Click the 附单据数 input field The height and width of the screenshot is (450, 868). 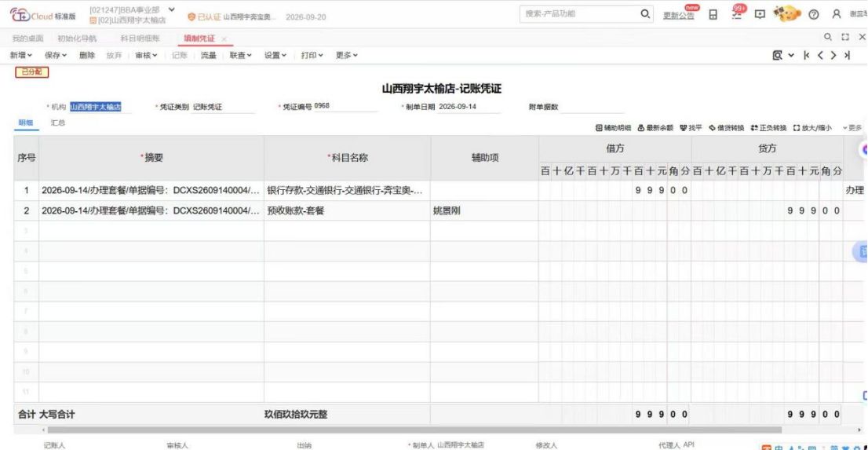point(591,106)
